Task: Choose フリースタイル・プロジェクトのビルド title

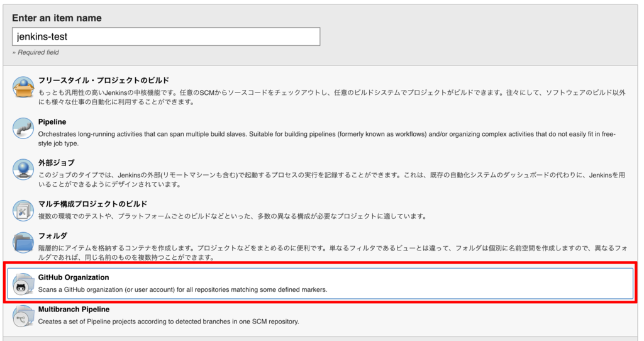Action: pos(104,81)
